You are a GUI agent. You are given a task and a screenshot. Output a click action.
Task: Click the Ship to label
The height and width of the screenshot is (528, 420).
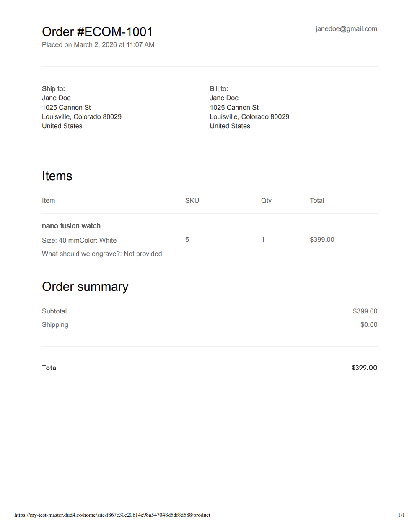[x=53, y=89]
